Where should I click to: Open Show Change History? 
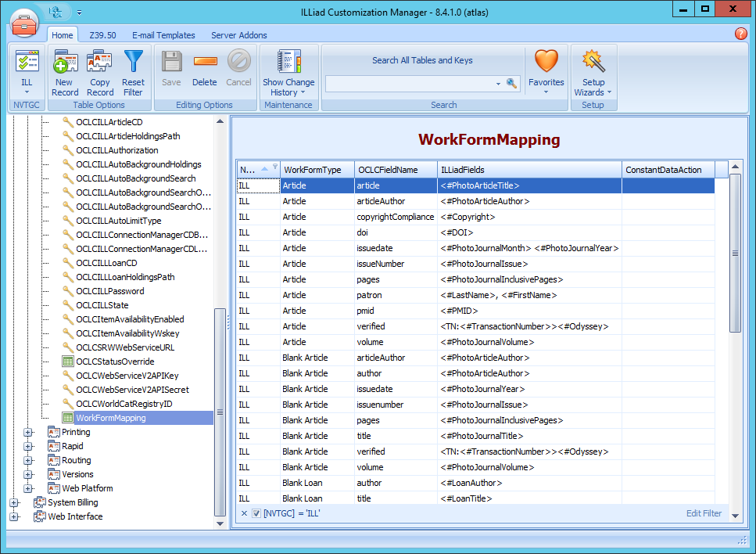click(x=288, y=70)
